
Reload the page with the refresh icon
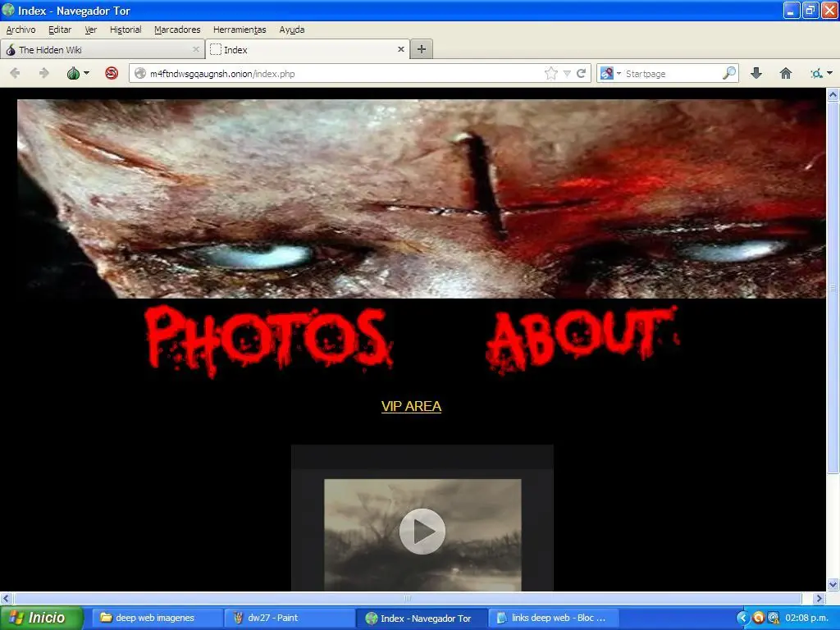[x=582, y=73]
